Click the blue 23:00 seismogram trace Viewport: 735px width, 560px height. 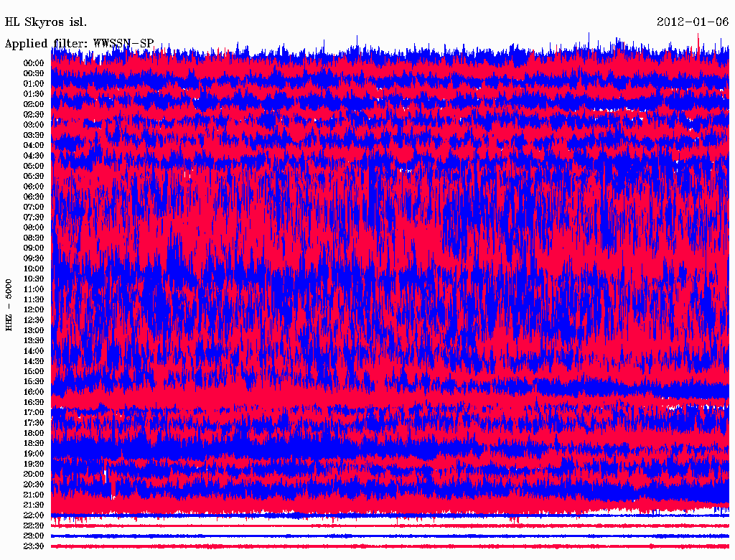(390, 536)
